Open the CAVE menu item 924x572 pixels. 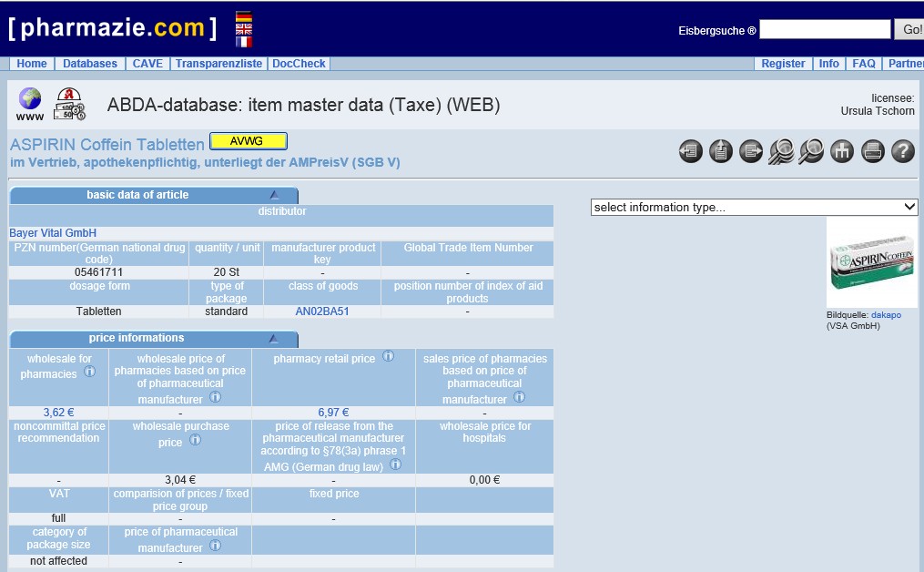pos(147,64)
